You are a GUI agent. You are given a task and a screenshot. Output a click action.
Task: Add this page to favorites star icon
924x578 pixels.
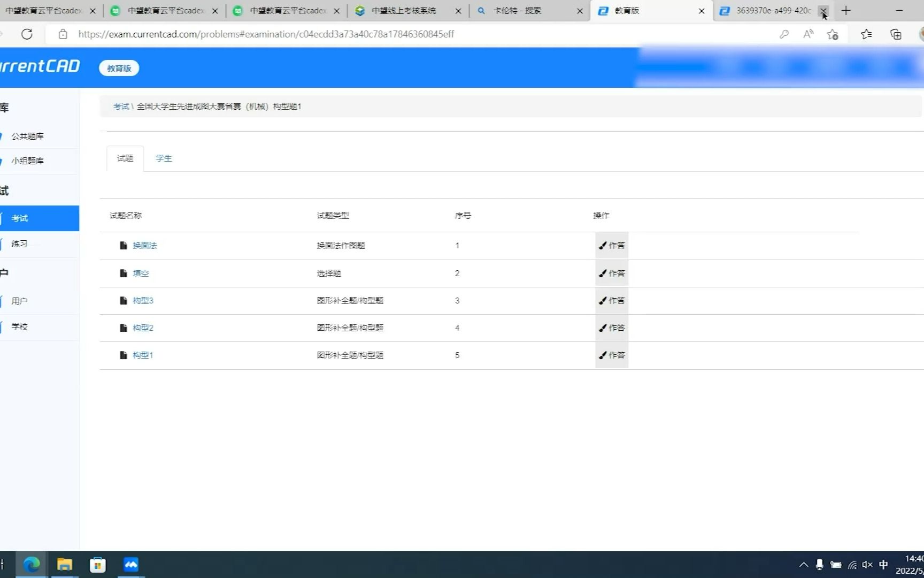coord(833,34)
